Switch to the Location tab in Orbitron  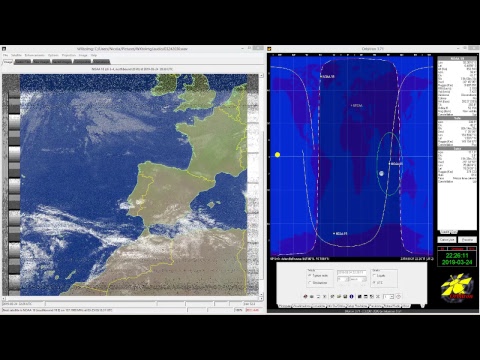(319, 306)
